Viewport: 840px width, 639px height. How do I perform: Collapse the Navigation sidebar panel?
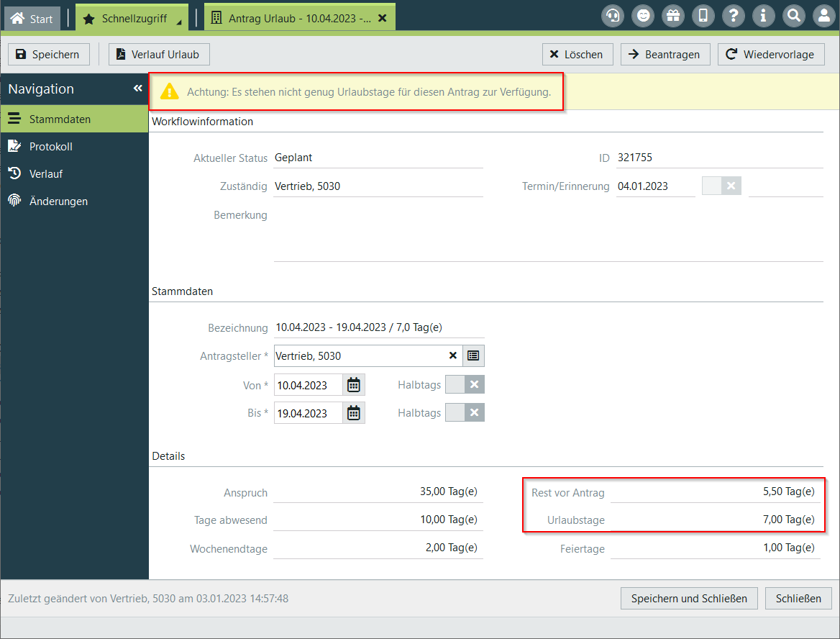pyautogui.click(x=137, y=89)
